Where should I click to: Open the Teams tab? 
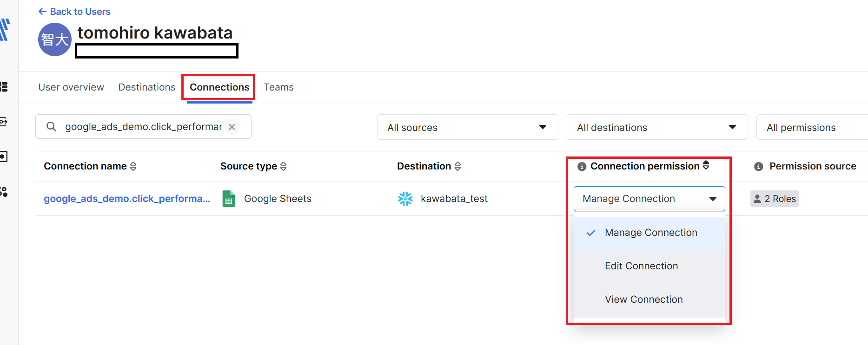click(278, 87)
